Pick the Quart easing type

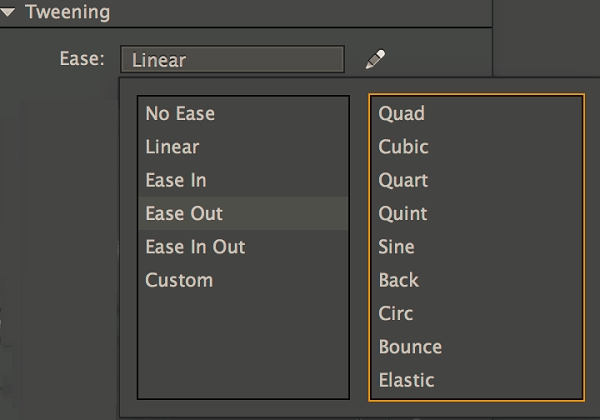(403, 180)
